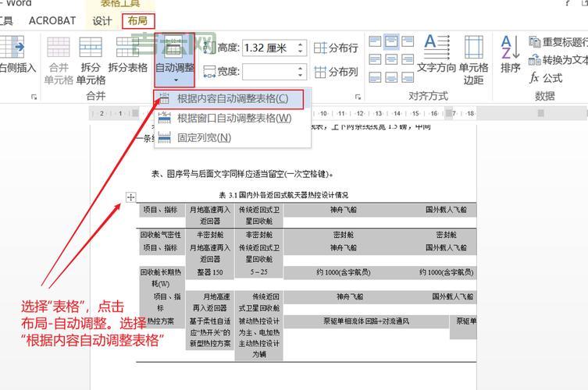The image size is (588, 390).
Task: Switch to the 设计 design tab
Action: pyautogui.click(x=102, y=21)
